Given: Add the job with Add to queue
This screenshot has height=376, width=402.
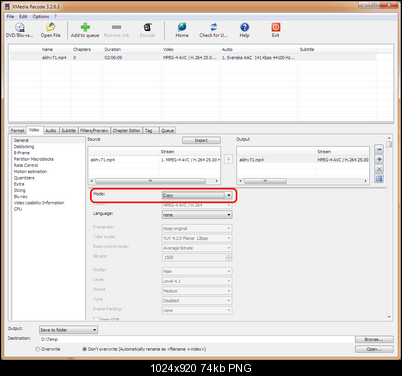Looking at the screenshot, I should 85,30.
